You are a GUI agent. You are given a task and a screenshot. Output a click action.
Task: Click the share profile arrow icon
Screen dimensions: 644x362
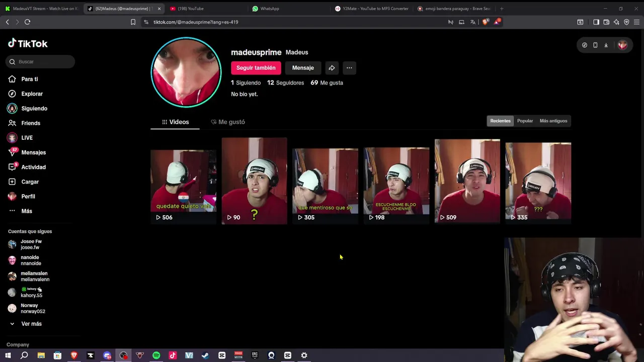pyautogui.click(x=332, y=68)
